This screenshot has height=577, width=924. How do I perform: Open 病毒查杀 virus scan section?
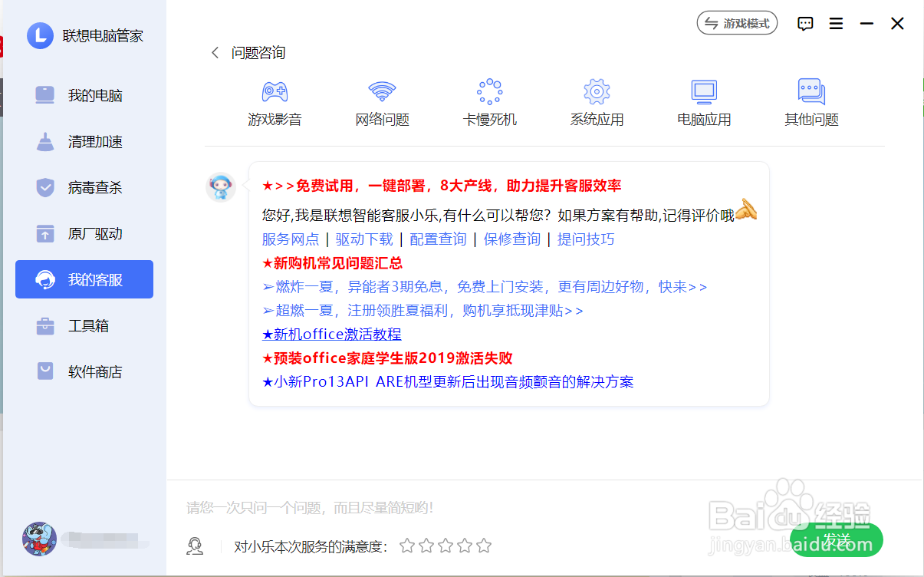click(x=84, y=187)
